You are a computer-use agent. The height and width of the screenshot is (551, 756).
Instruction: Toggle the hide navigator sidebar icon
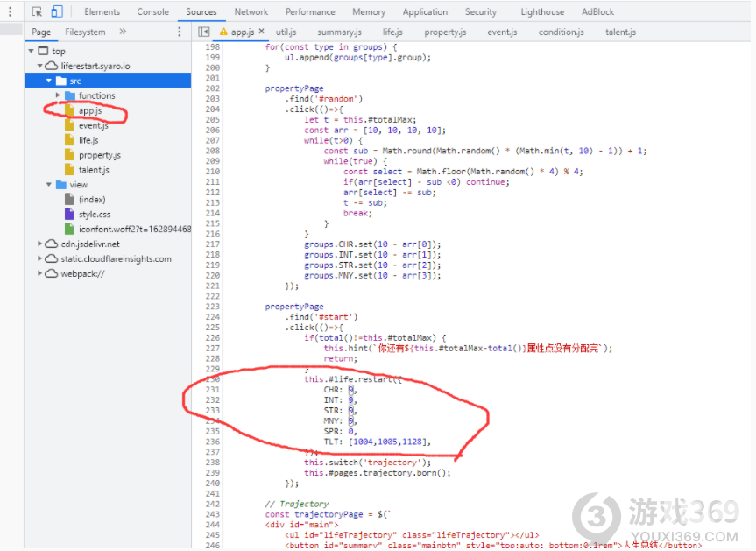[x=204, y=32]
